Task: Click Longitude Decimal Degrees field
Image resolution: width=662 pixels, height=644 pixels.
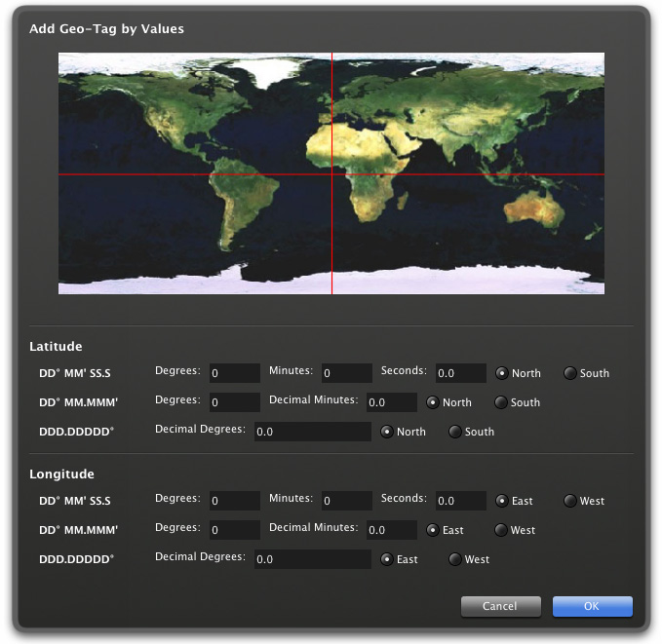Action: tap(312, 559)
